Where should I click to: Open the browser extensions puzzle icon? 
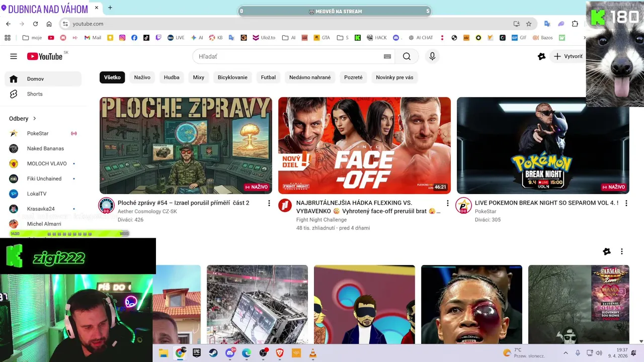tap(575, 24)
